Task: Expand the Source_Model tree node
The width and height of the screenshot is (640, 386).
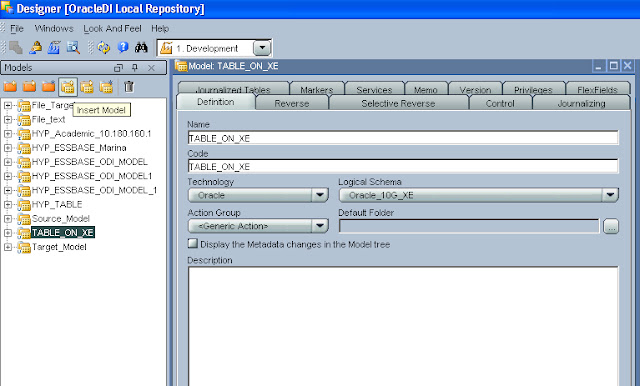Action: coord(7,219)
